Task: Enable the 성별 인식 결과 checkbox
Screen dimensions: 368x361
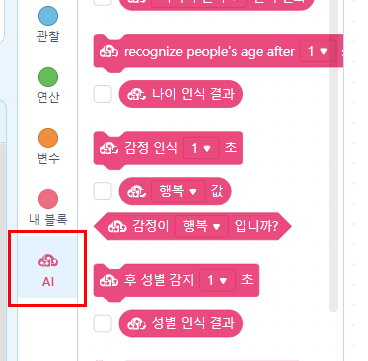Action: tap(102, 323)
